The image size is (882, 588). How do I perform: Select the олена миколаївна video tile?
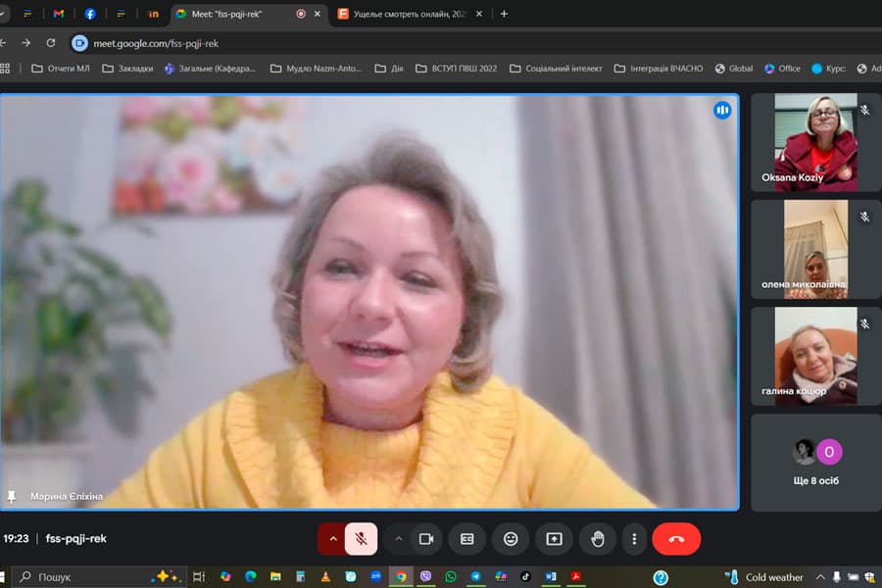point(815,249)
